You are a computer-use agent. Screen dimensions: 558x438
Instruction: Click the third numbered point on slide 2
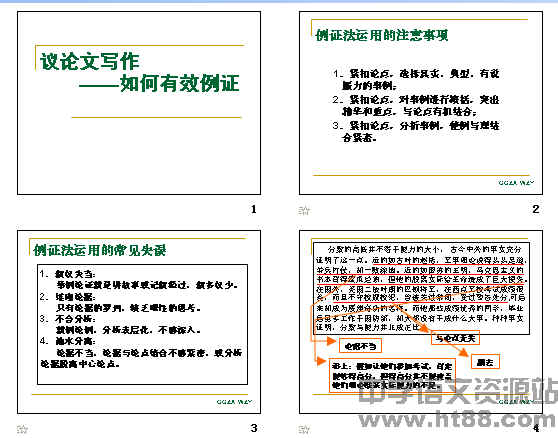(x=416, y=131)
